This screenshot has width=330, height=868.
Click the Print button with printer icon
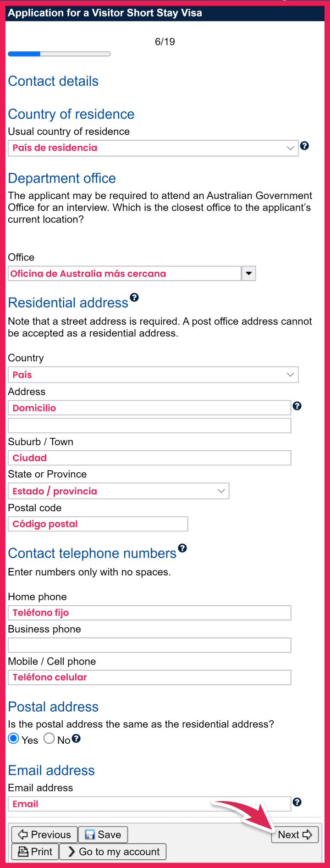click(35, 851)
